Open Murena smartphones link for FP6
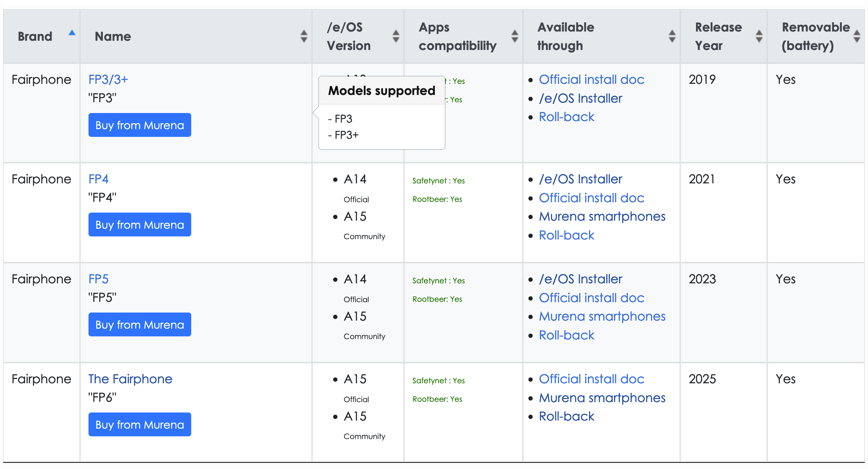 tap(602, 398)
